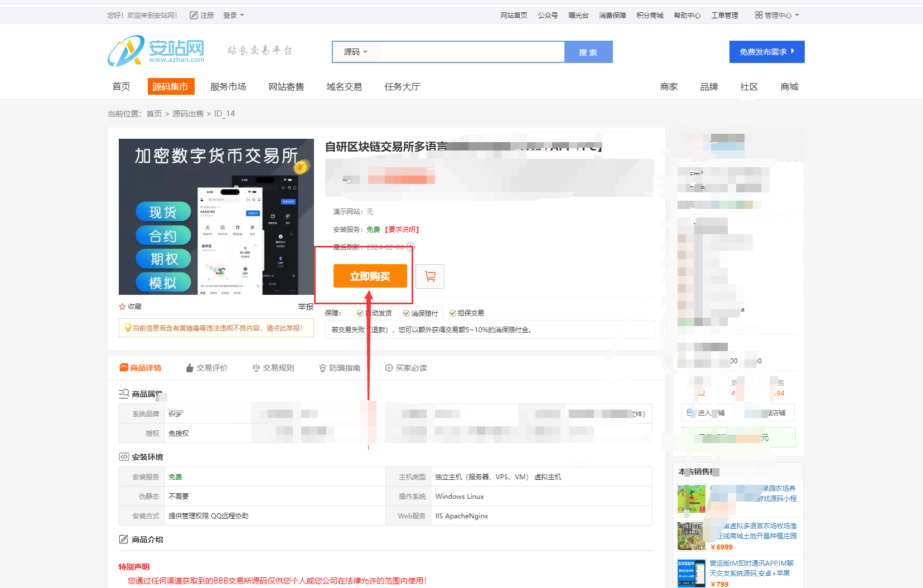Select the 买家必读 tab
The height and width of the screenshot is (588, 923).
(405, 368)
